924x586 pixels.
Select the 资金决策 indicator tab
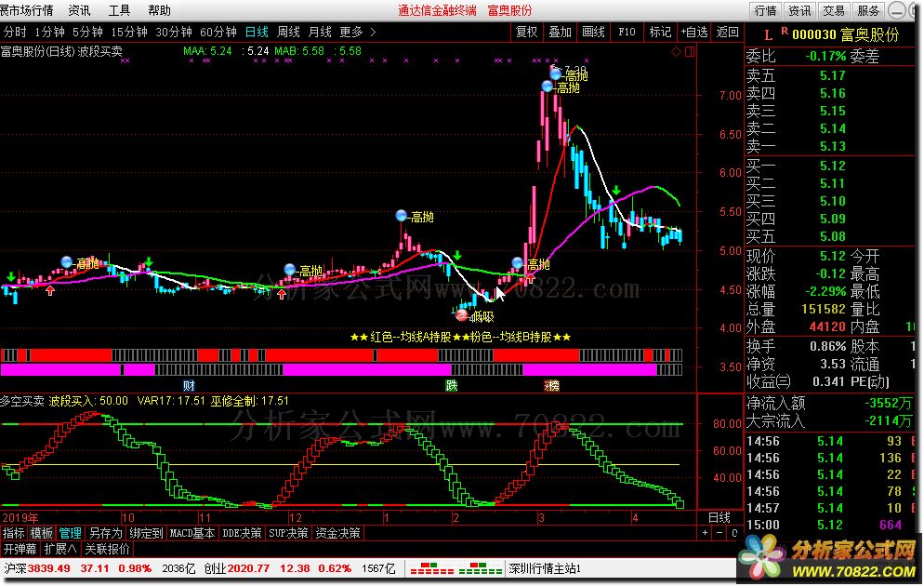[337, 533]
